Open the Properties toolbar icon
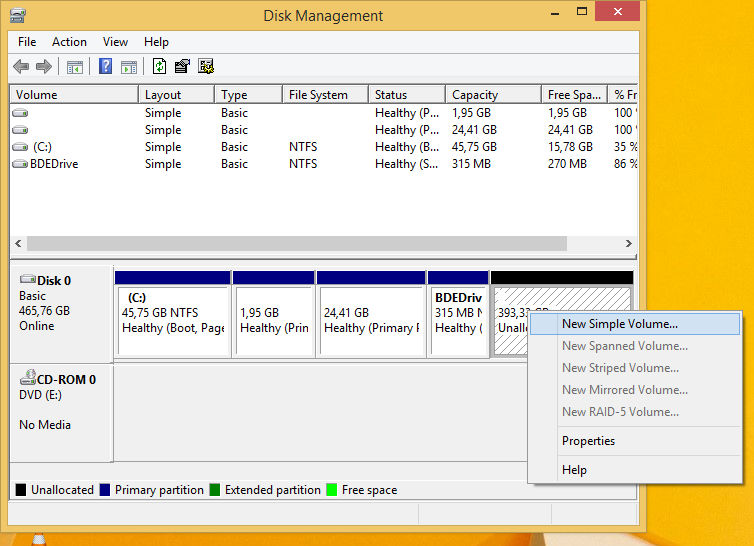754x546 pixels. tap(182, 66)
